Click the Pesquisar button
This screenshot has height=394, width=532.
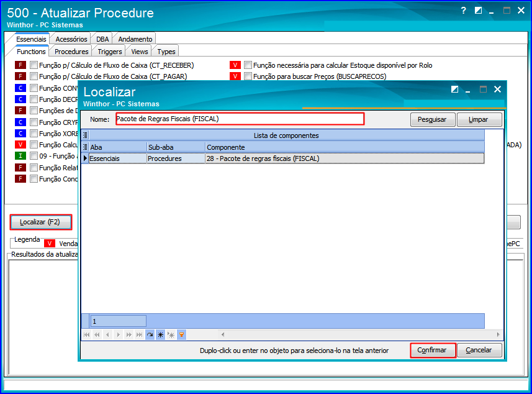[432, 119]
